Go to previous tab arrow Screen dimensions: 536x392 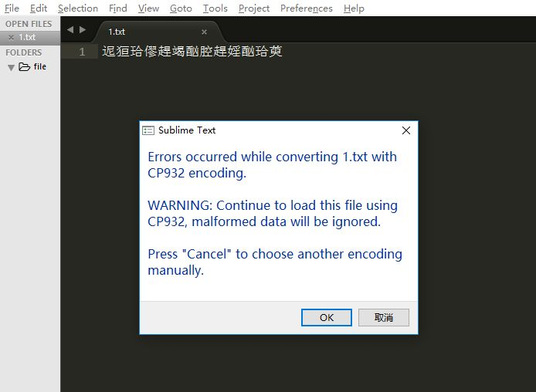[x=70, y=29]
